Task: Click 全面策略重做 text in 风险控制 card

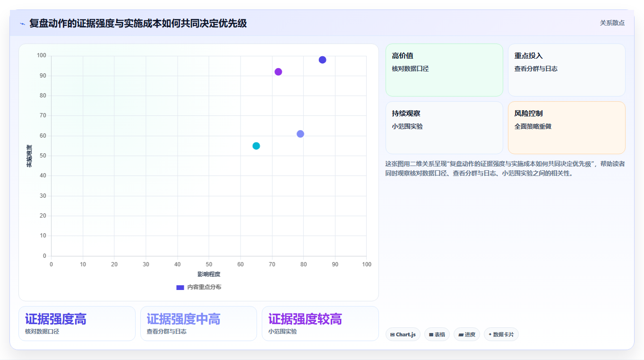Action: (x=533, y=126)
